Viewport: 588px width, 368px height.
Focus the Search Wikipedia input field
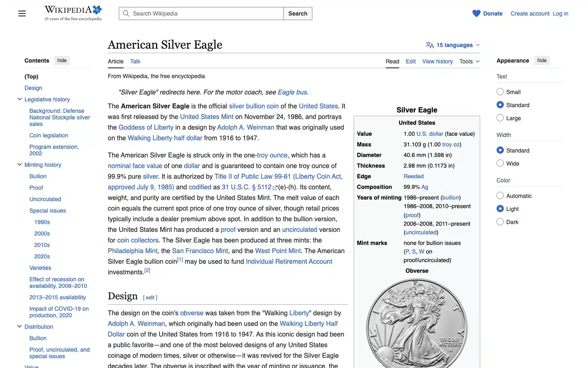click(201, 13)
